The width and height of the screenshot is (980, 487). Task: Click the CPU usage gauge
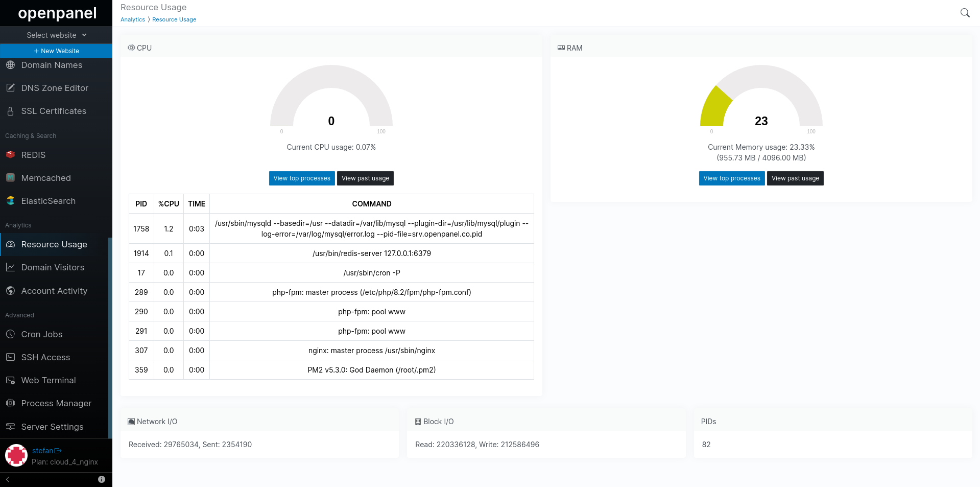(x=331, y=96)
